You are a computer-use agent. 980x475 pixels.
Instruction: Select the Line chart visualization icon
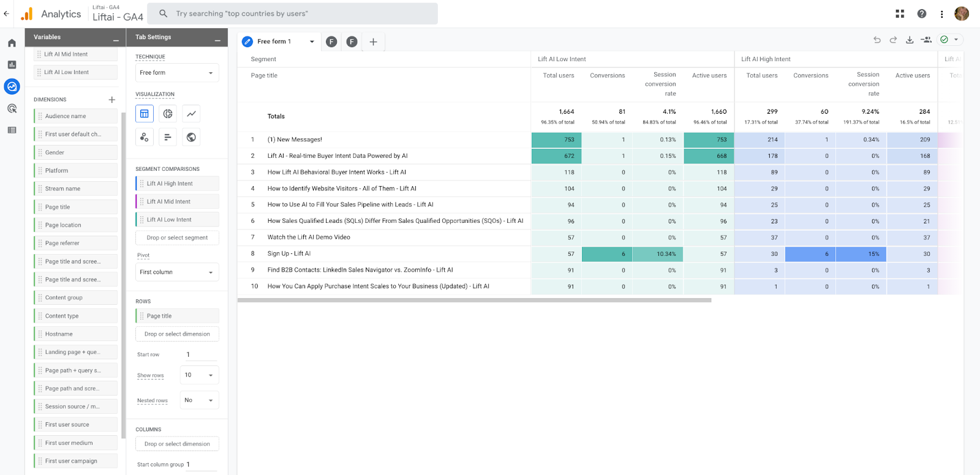(192, 114)
